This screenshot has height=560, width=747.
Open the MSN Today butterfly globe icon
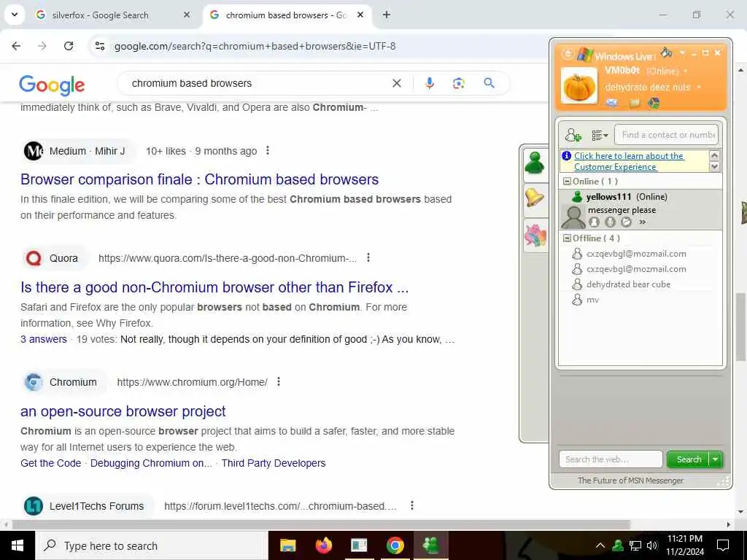tap(654, 102)
